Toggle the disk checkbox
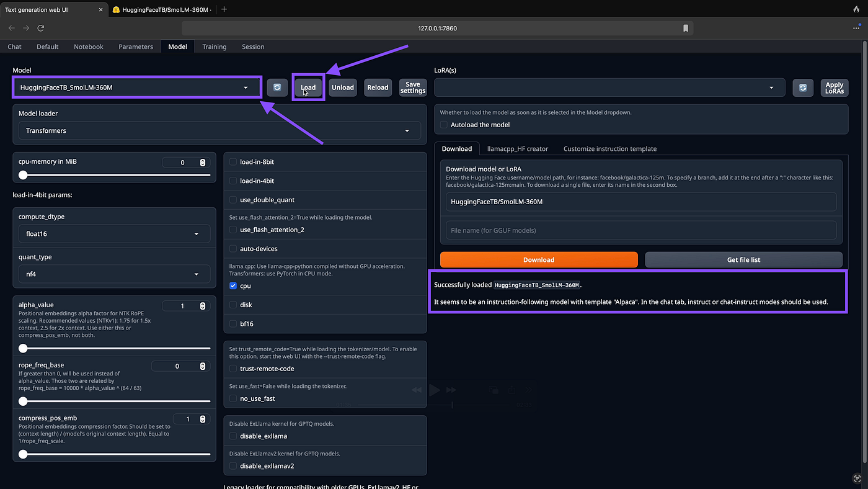This screenshot has height=489, width=868. coord(233,305)
